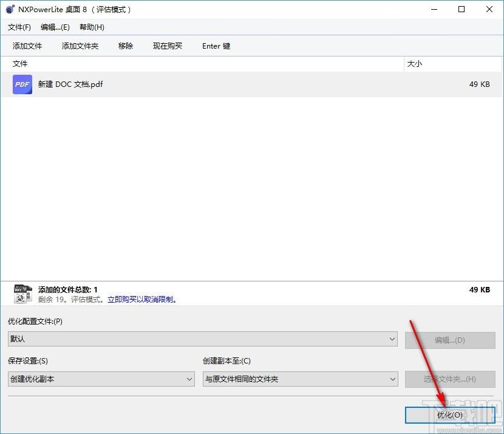
Task: Minimize the NXPowerLite window
Action: tap(434, 9)
